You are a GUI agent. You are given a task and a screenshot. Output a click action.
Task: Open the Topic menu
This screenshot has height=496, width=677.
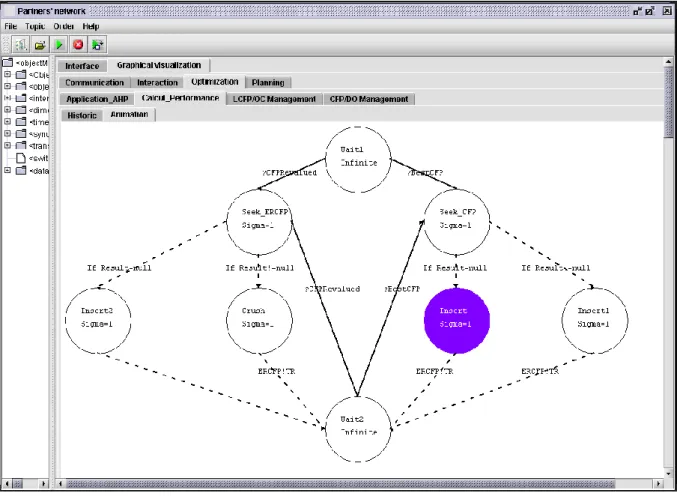tap(35, 26)
